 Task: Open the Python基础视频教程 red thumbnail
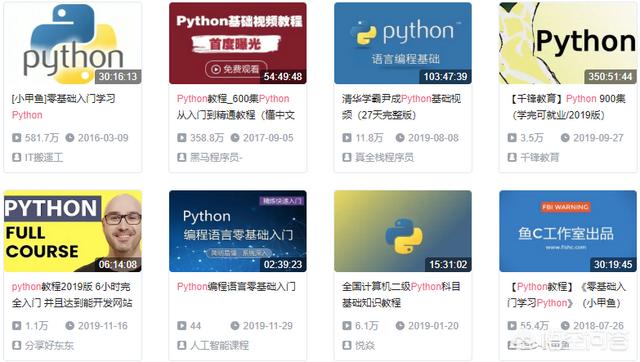pyautogui.click(x=238, y=43)
